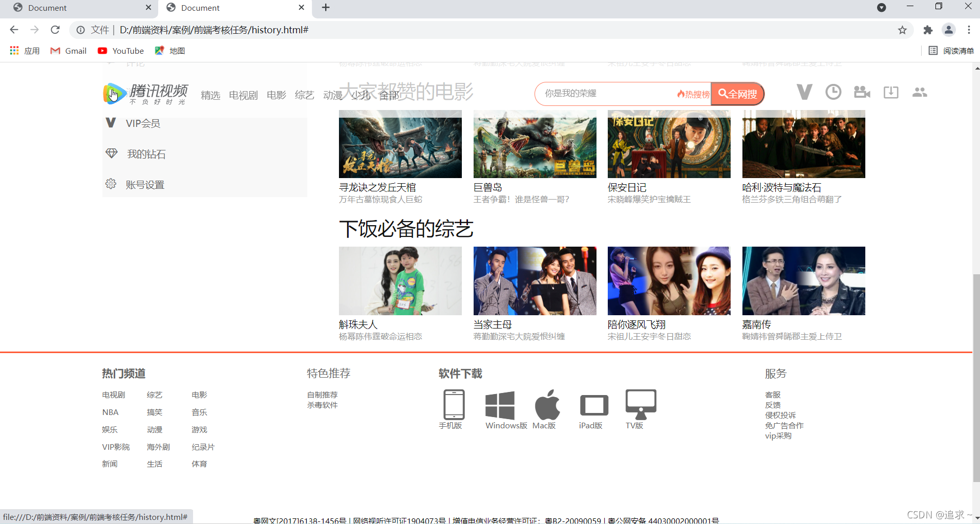Open watch history clock icon
This screenshot has height=524, width=980.
[833, 92]
